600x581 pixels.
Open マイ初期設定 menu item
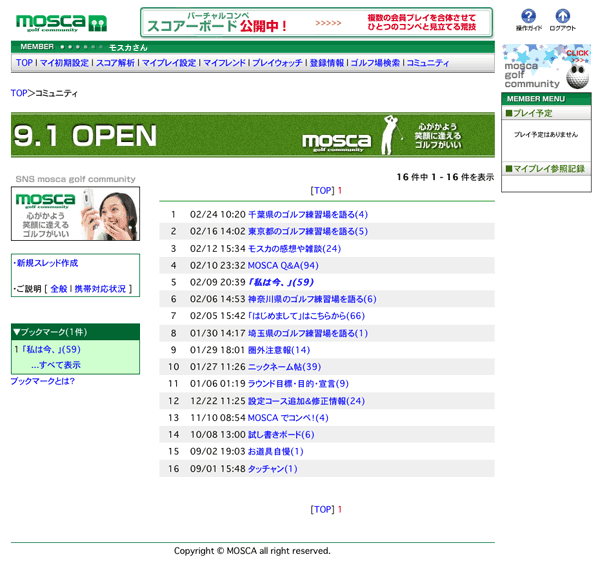(64, 63)
